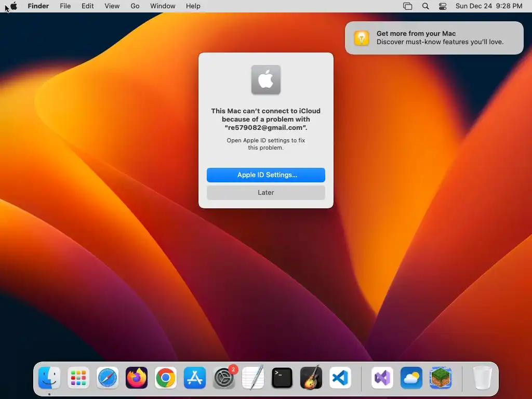
Task: Open the Window menu
Action: click(x=163, y=6)
